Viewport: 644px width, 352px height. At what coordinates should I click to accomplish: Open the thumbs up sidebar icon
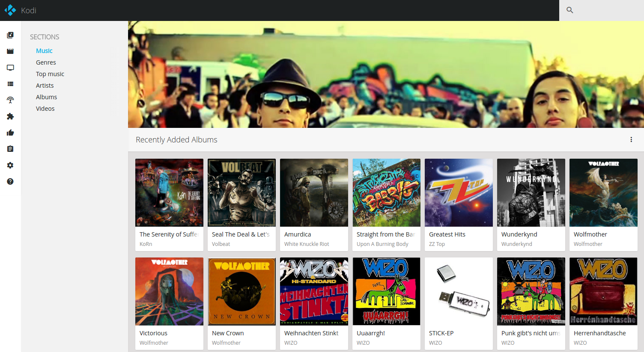(x=10, y=133)
